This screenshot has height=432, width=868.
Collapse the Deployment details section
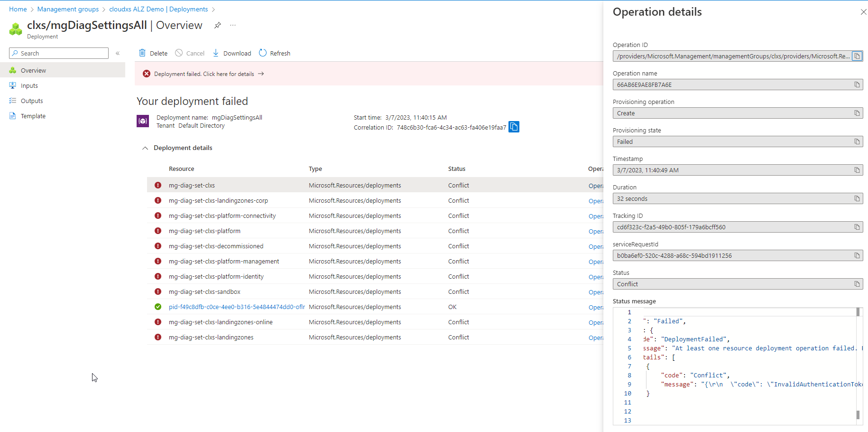(x=146, y=148)
